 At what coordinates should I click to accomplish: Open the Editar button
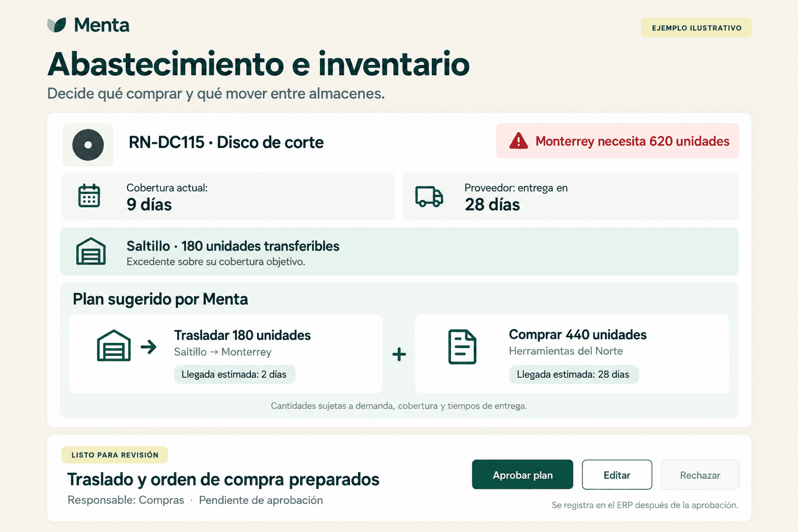617,474
